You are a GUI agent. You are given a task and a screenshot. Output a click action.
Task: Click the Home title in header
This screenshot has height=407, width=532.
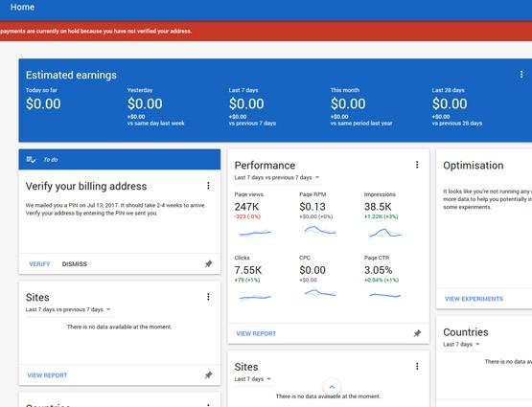coord(22,7)
